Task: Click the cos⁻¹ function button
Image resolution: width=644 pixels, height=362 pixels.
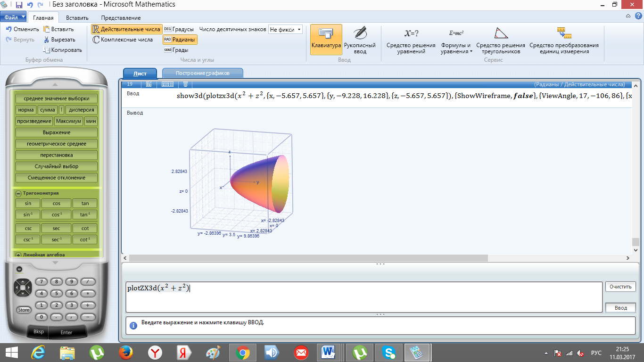Action: pyautogui.click(x=57, y=215)
